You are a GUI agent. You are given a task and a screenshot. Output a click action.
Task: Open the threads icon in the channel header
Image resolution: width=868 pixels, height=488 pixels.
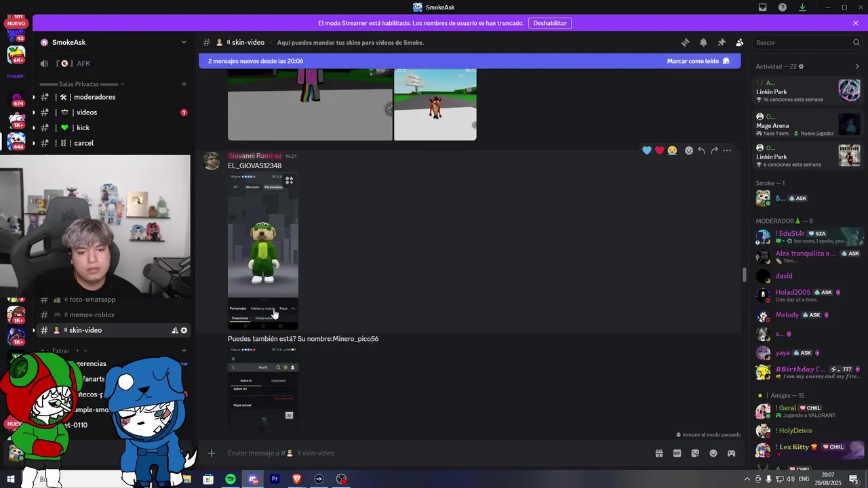pyautogui.click(x=685, y=42)
